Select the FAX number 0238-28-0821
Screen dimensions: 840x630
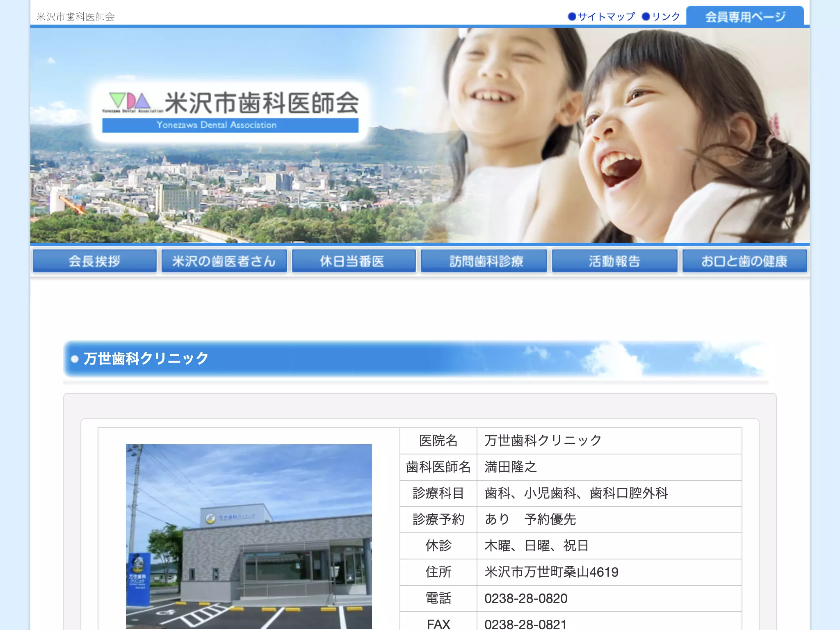coord(525,624)
